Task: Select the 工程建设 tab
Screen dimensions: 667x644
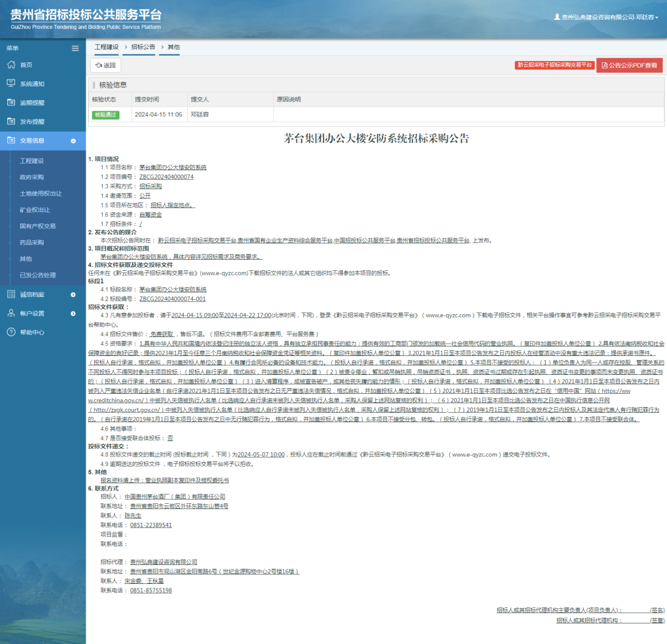Action: pos(107,47)
